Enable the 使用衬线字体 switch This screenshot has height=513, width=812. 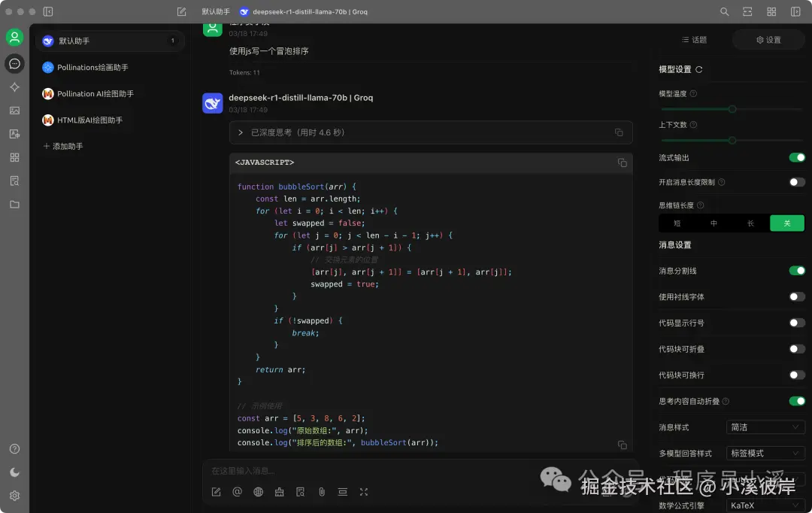pos(797,296)
